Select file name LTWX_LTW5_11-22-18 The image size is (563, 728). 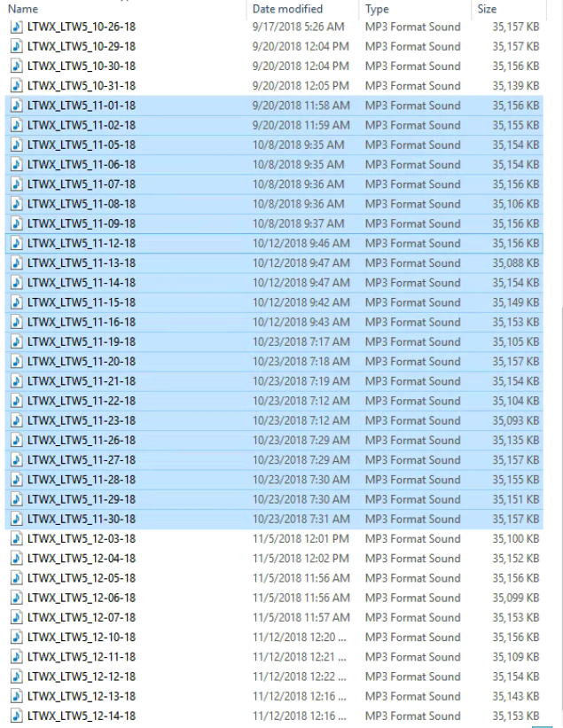click(82, 401)
